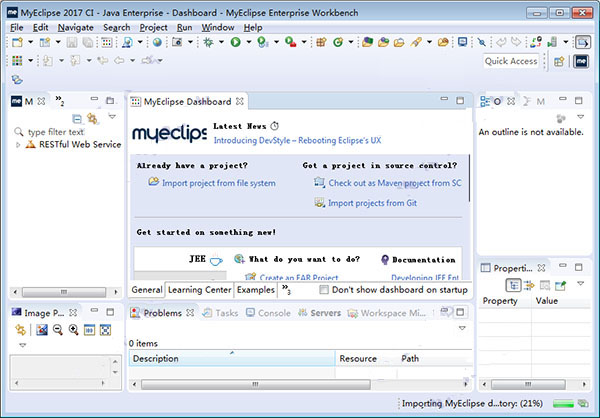
Task: Click original size icon in Image Preview
Action: coord(90,330)
